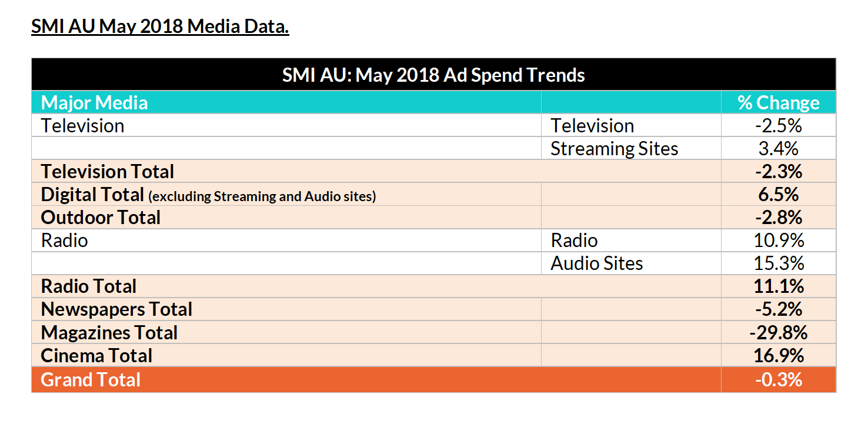This screenshot has height=434, width=868.
Task: Click the "16.9%" Cinema Total value
Action: pyautogui.click(x=778, y=356)
